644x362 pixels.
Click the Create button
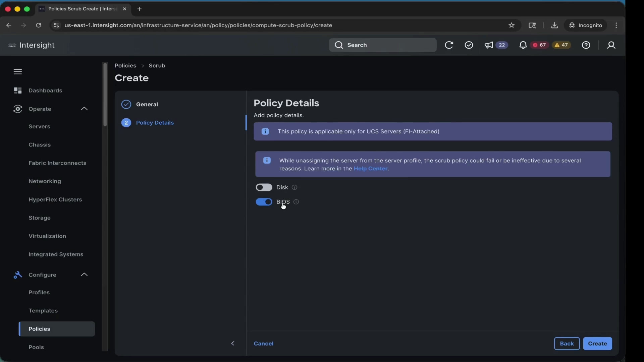[597, 344]
